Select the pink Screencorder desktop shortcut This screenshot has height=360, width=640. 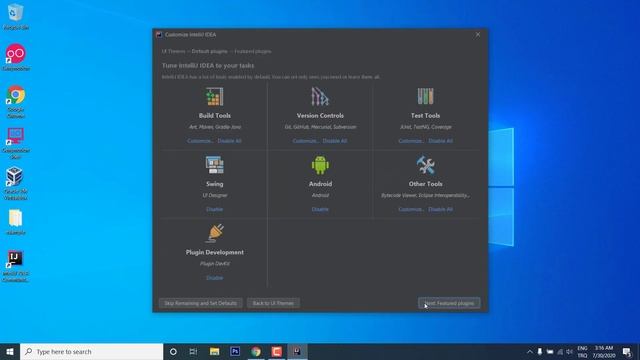click(x=16, y=58)
